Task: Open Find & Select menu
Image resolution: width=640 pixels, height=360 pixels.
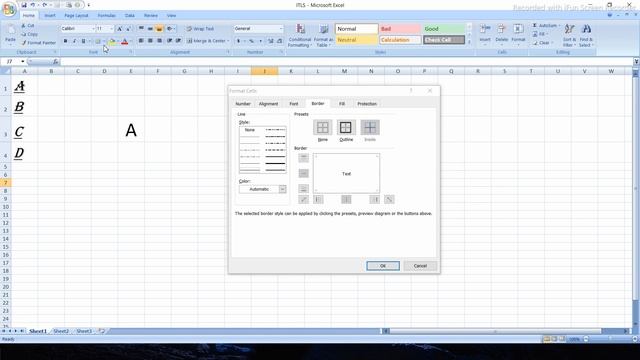Action: tap(587, 35)
